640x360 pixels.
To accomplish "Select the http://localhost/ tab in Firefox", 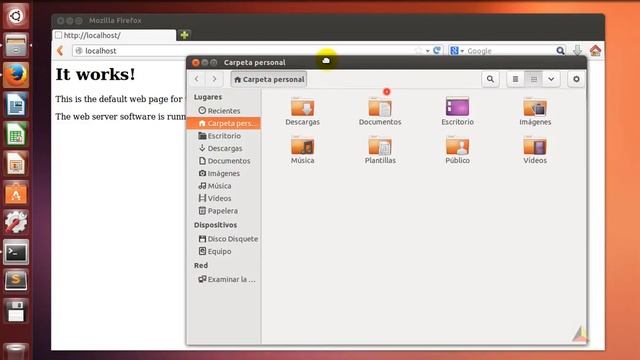I will [x=114, y=36].
